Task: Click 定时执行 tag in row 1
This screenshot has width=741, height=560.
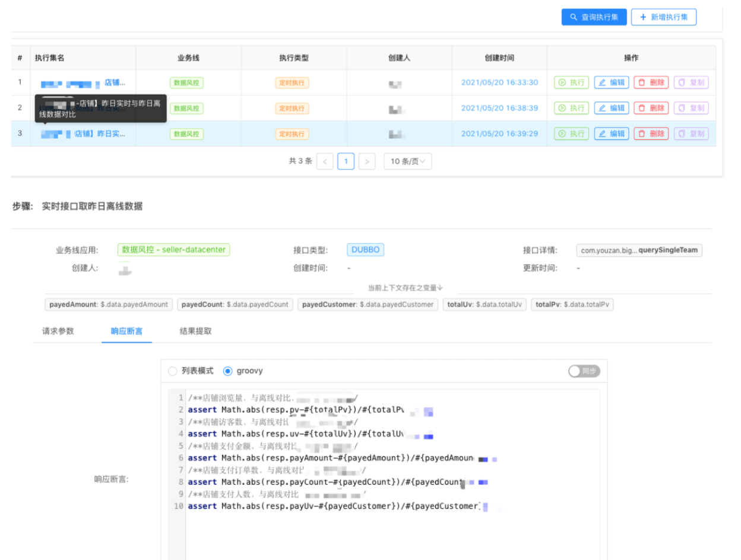Action: [x=292, y=82]
